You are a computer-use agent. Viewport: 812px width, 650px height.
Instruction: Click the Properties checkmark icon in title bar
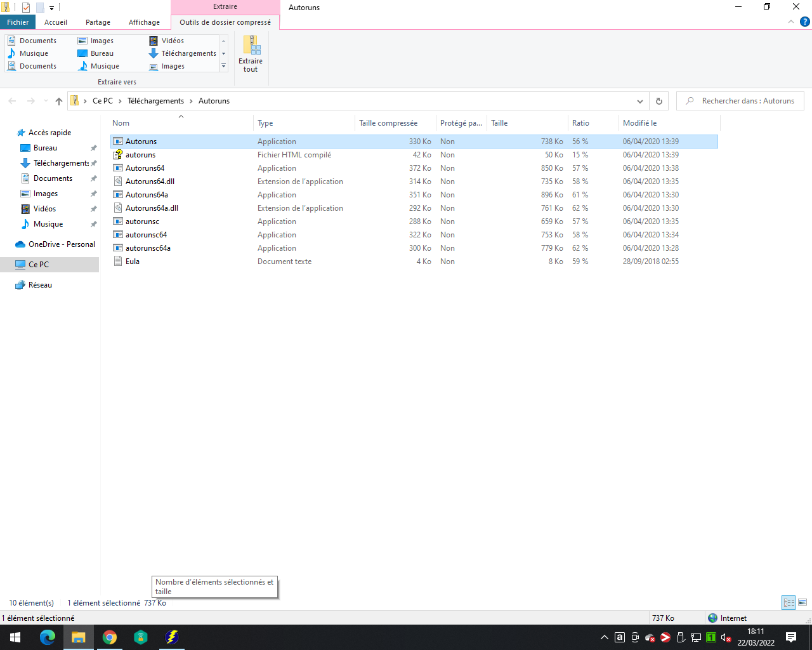26,8
